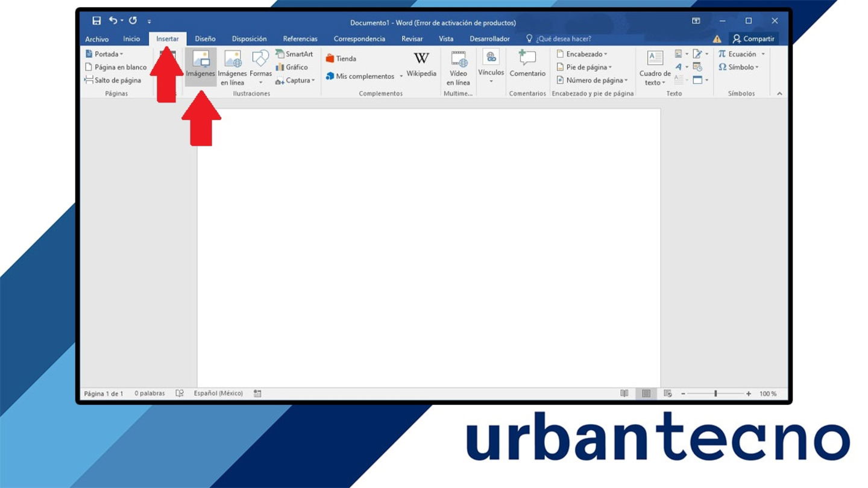Viewport: 868px width, 488px height.
Task: Click '0 palabras' word count
Action: (149, 393)
